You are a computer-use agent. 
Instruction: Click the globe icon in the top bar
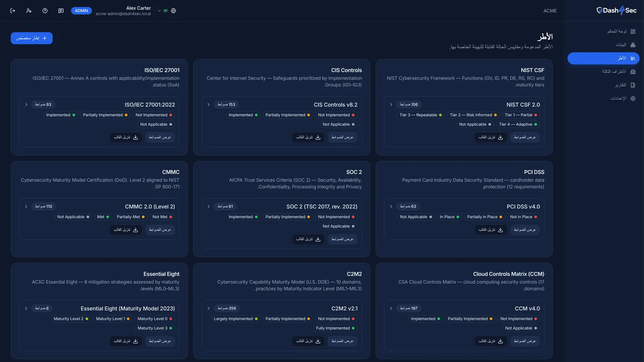(173, 11)
